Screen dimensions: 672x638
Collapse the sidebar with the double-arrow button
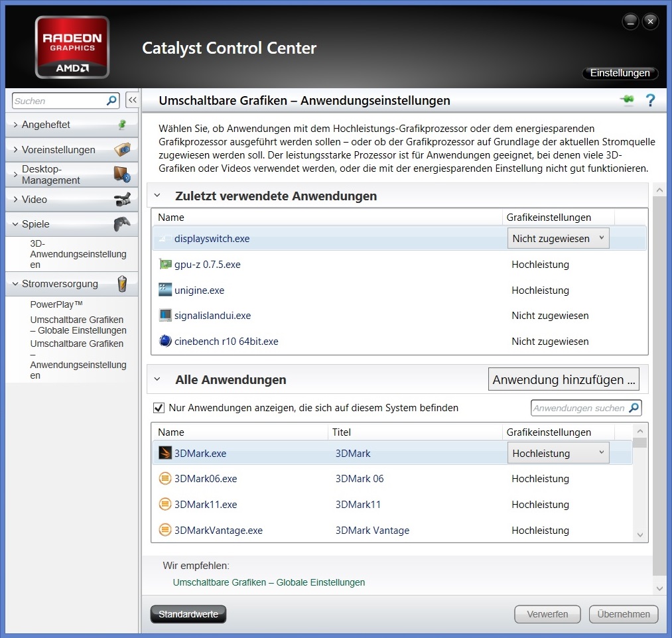[x=133, y=100]
